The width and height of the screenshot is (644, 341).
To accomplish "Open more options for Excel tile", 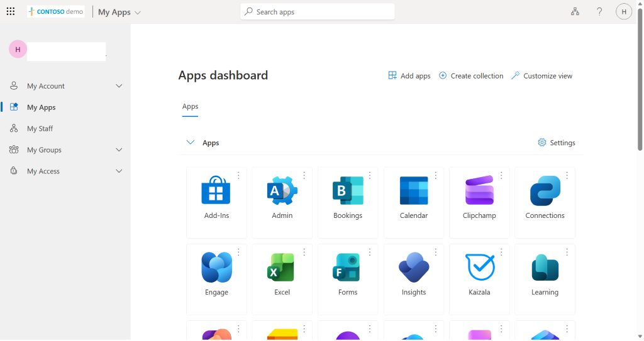I will click(x=304, y=252).
